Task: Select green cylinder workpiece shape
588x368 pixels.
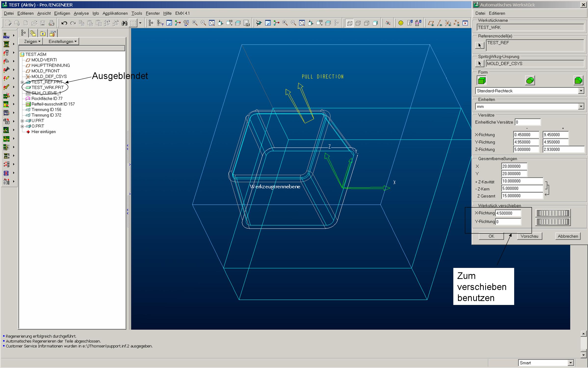Action: pos(530,80)
